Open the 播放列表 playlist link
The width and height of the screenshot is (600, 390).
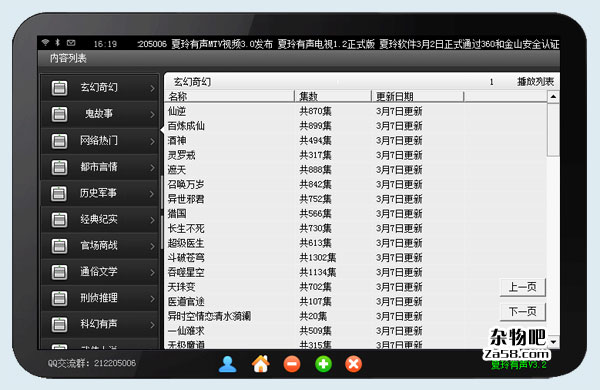pyautogui.click(x=535, y=82)
